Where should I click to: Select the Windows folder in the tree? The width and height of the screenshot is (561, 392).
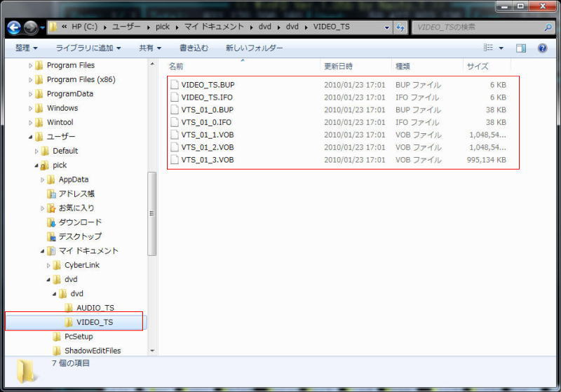[62, 108]
